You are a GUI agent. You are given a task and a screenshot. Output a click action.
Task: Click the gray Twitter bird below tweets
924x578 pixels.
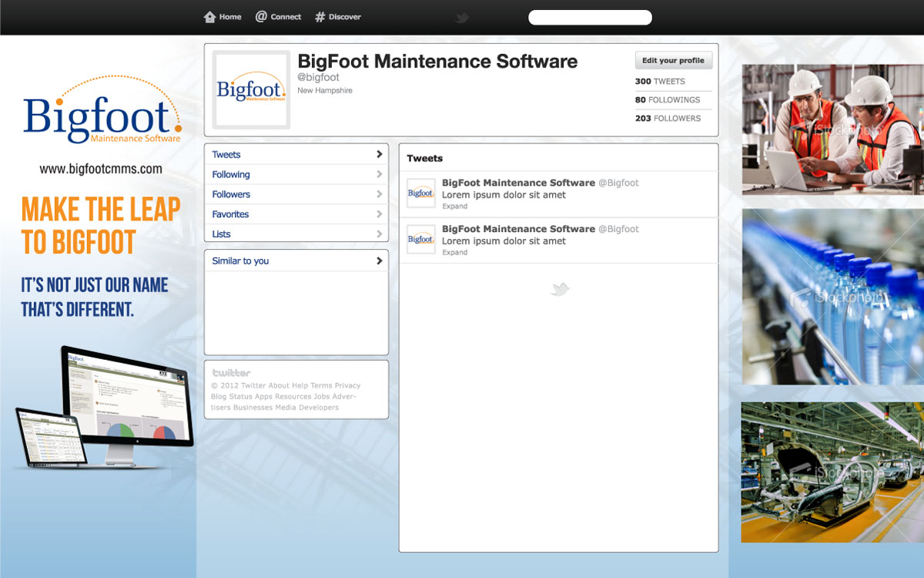tap(560, 289)
